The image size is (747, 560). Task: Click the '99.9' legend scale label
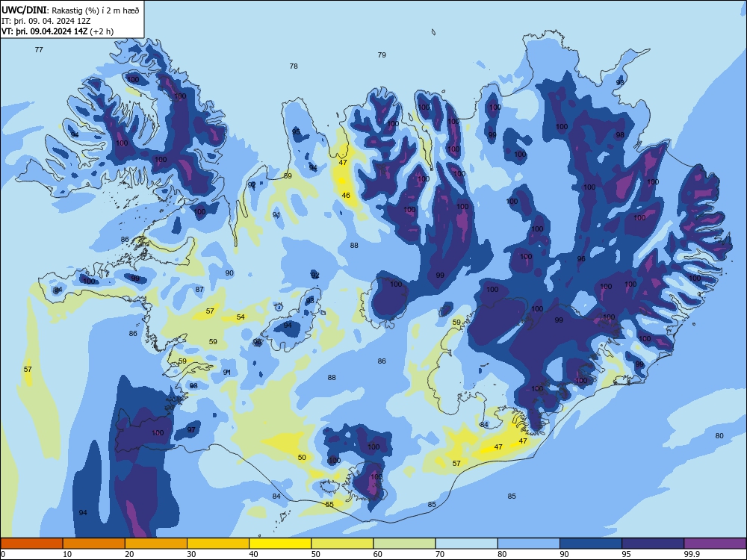pyautogui.click(x=692, y=554)
